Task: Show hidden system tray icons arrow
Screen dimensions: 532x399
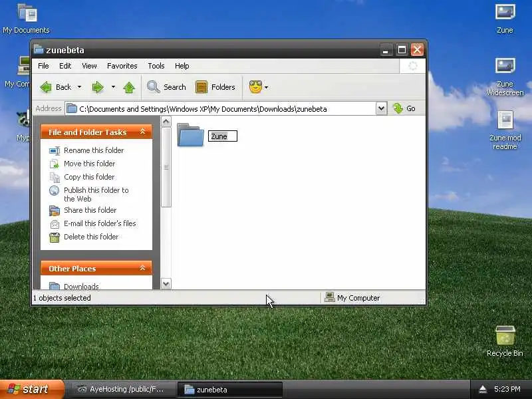Action: pyautogui.click(x=483, y=389)
